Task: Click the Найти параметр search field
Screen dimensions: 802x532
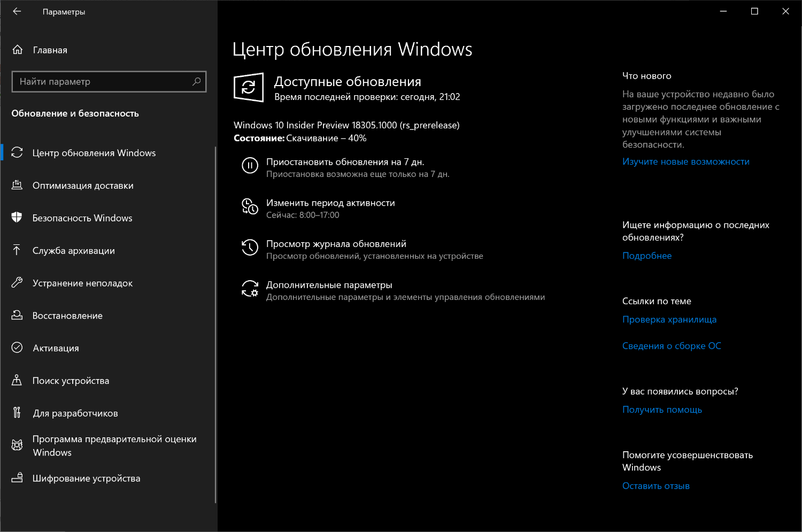Action: tap(109, 81)
